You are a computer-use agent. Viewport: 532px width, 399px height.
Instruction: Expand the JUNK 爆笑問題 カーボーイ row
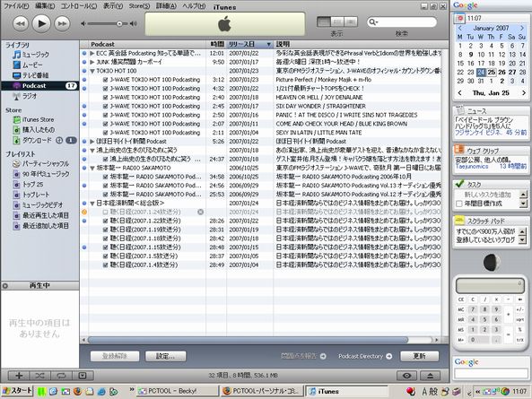92,62
